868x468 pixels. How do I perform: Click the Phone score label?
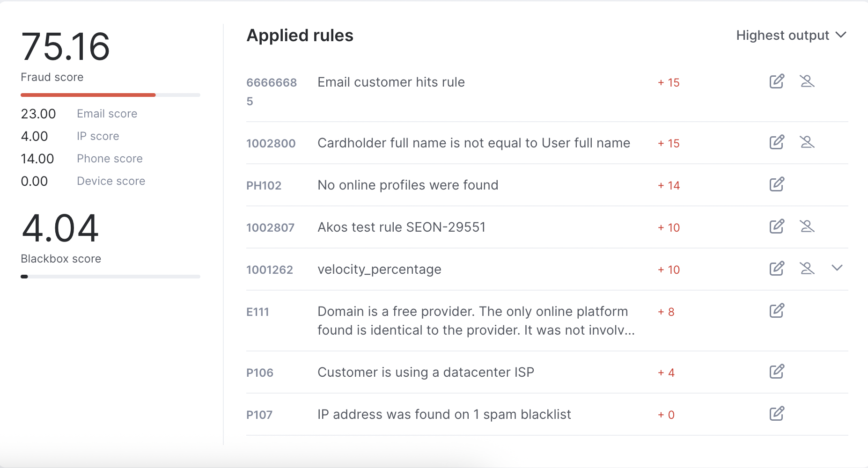tap(110, 159)
